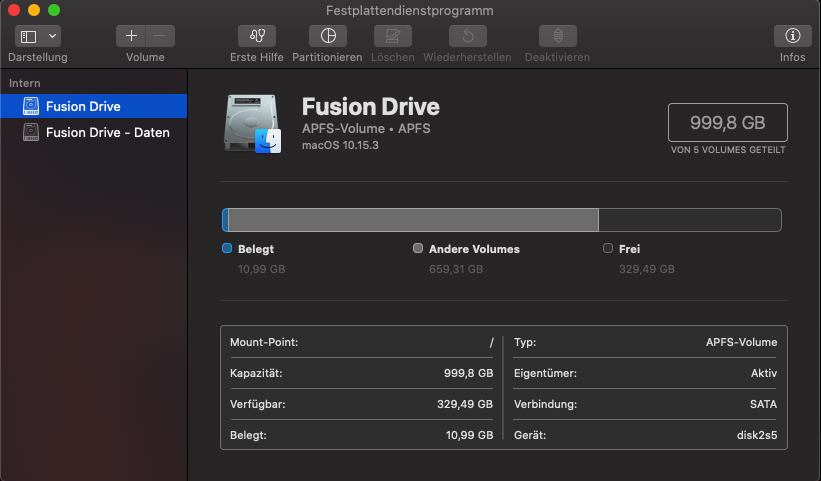Screen dimensions: 821x481
Task: Click the disk usage capacity bar
Action: click(x=500, y=220)
